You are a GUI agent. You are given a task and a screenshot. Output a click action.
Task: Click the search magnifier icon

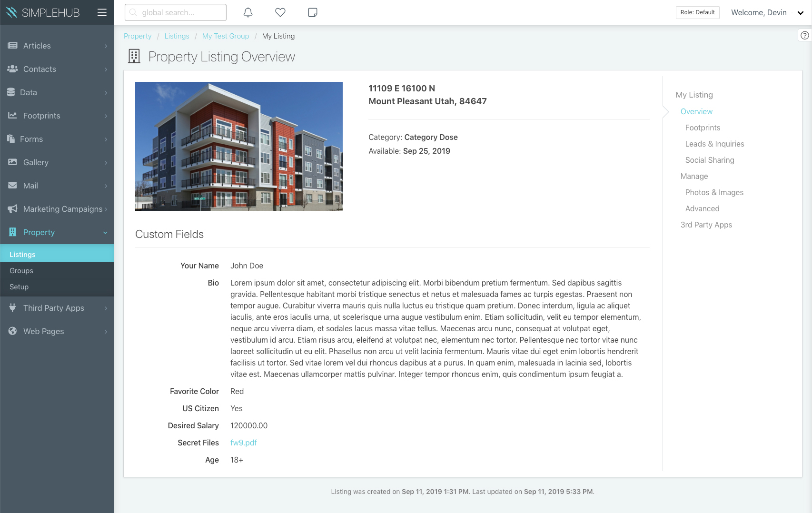133,12
